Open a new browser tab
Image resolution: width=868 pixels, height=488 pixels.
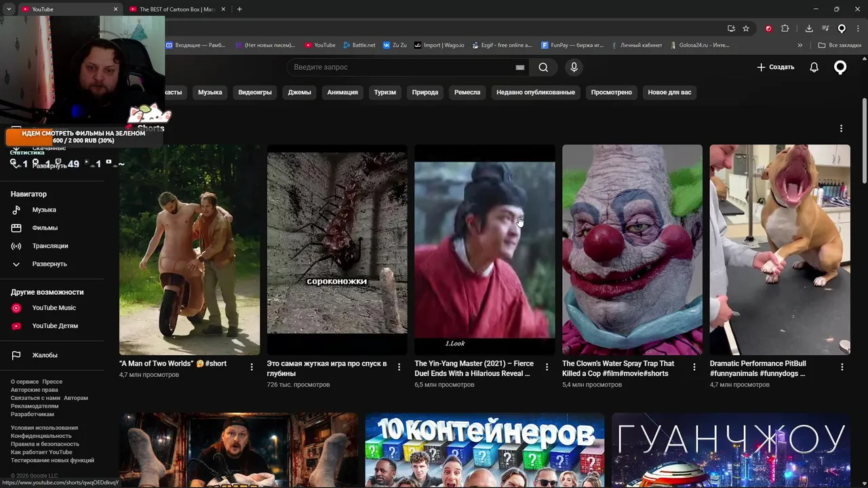click(239, 9)
